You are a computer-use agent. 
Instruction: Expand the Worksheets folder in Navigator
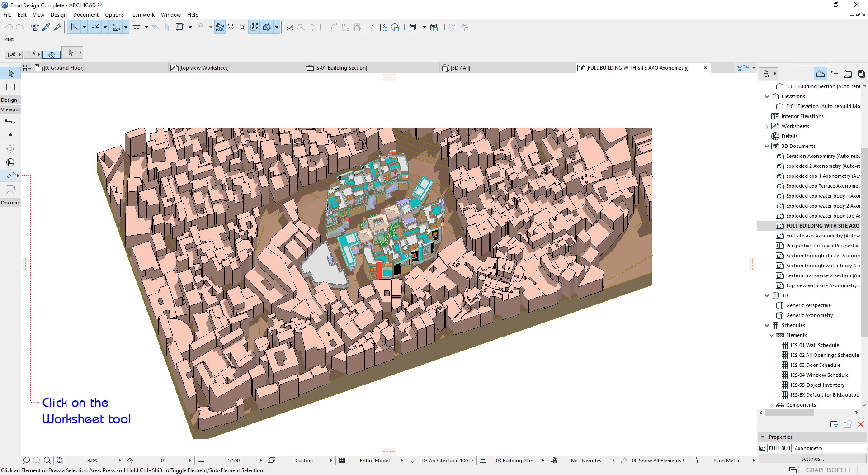[767, 127]
